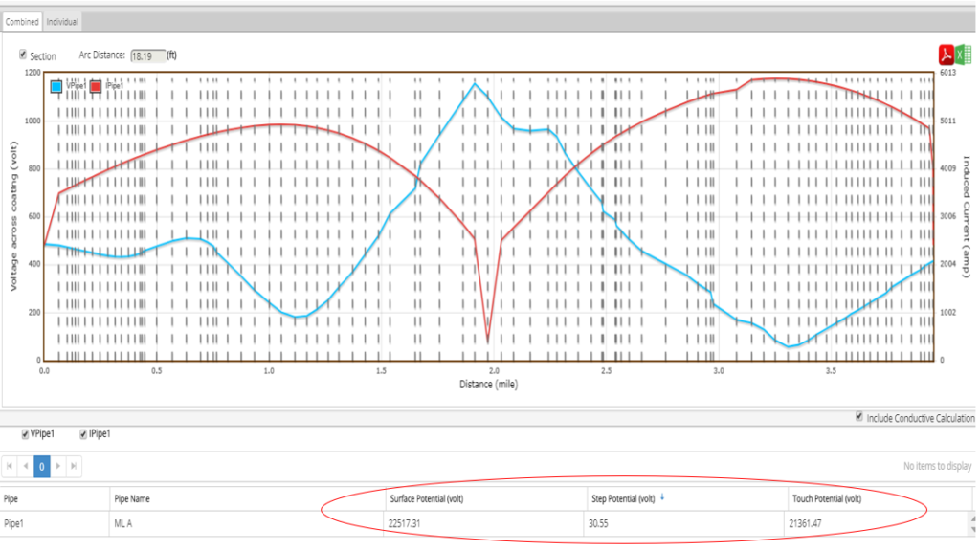This screenshot has width=980, height=551.
Task: Click the VPipe1 blue legend swatch
Action: tap(56, 88)
